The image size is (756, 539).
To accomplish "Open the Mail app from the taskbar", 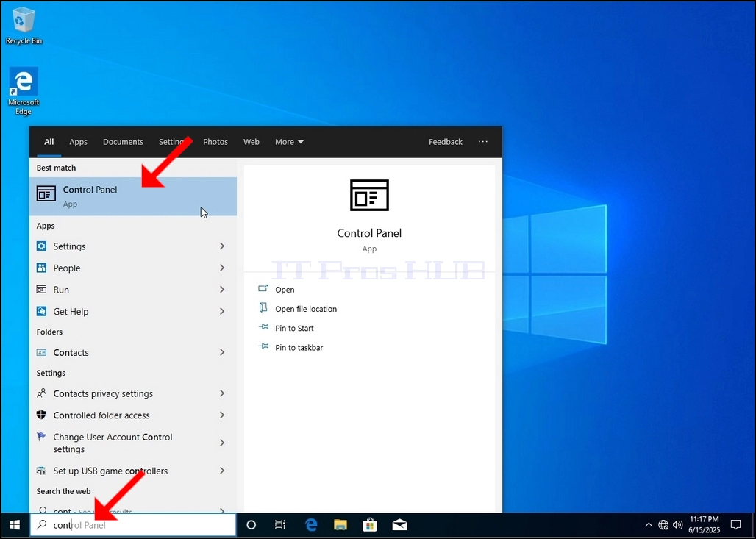I will pyautogui.click(x=399, y=525).
